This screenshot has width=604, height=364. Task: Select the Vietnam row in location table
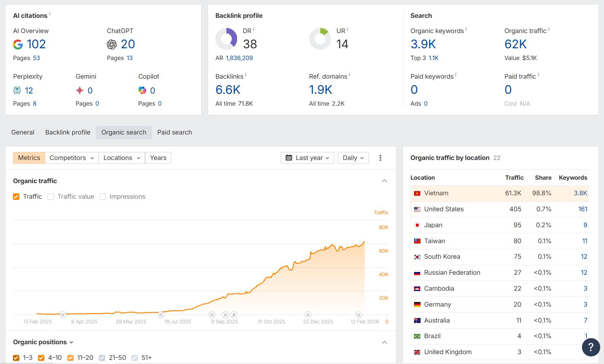point(436,193)
